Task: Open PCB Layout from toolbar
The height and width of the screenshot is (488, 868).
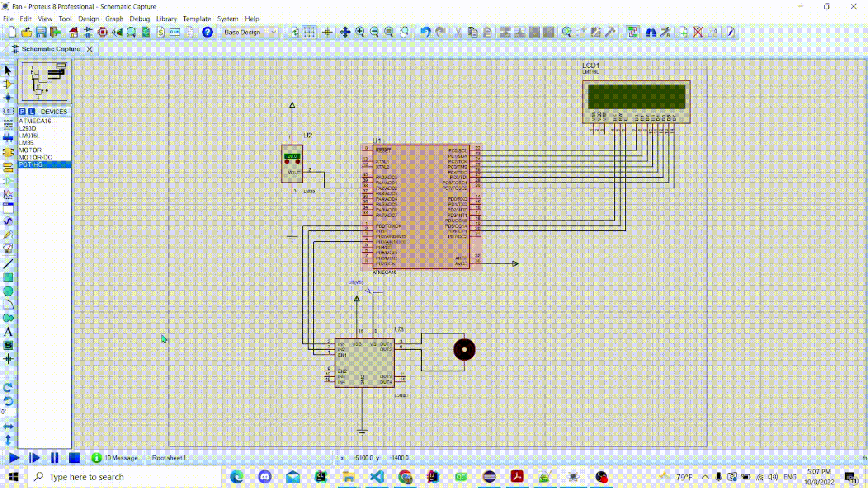Action: click(103, 32)
